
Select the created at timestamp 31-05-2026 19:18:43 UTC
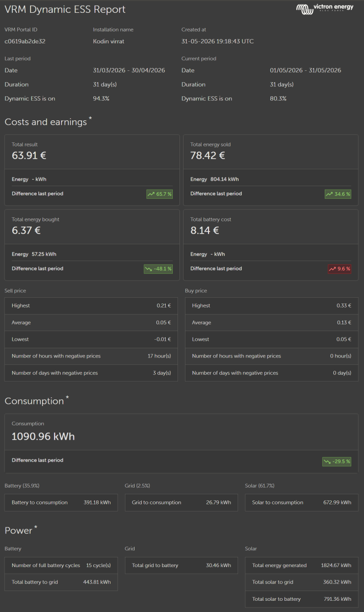click(218, 41)
